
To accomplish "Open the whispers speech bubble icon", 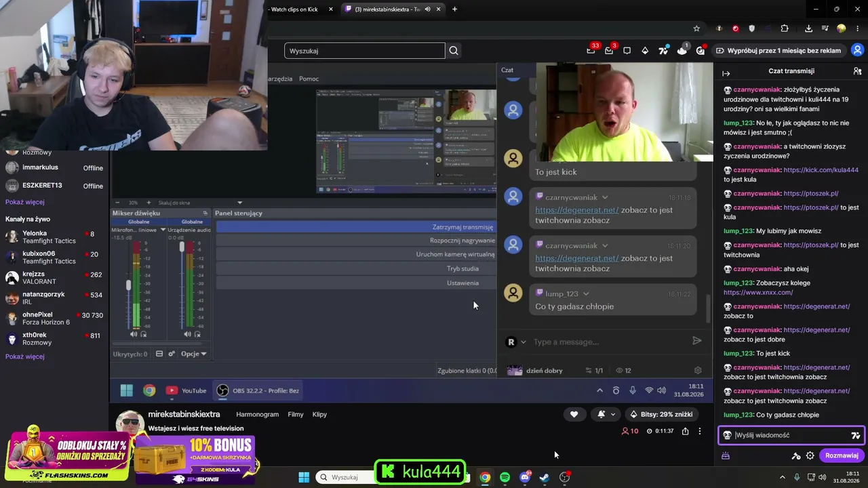I will pyautogui.click(x=627, y=51).
